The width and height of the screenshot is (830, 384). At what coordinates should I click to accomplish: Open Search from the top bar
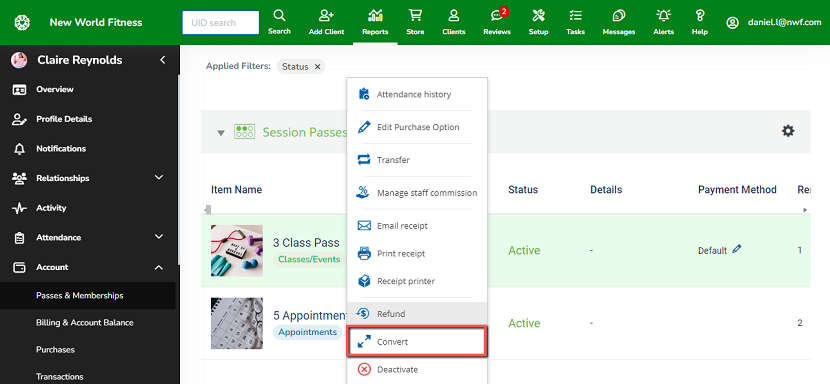coord(279,22)
